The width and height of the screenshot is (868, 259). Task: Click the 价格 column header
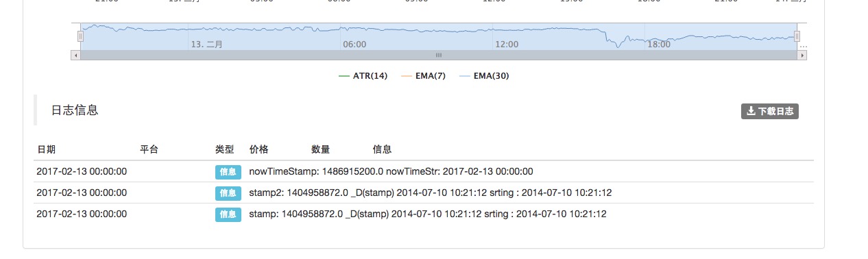point(259,149)
